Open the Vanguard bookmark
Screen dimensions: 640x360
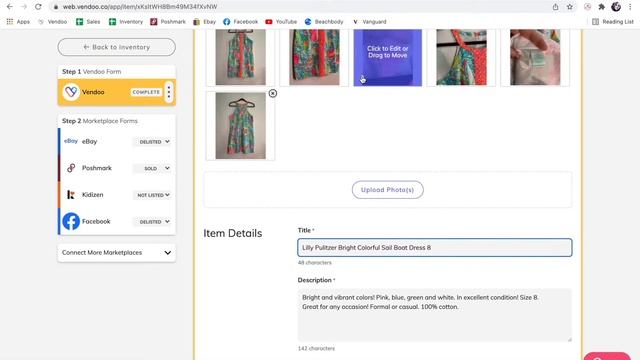(x=369, y=22)
